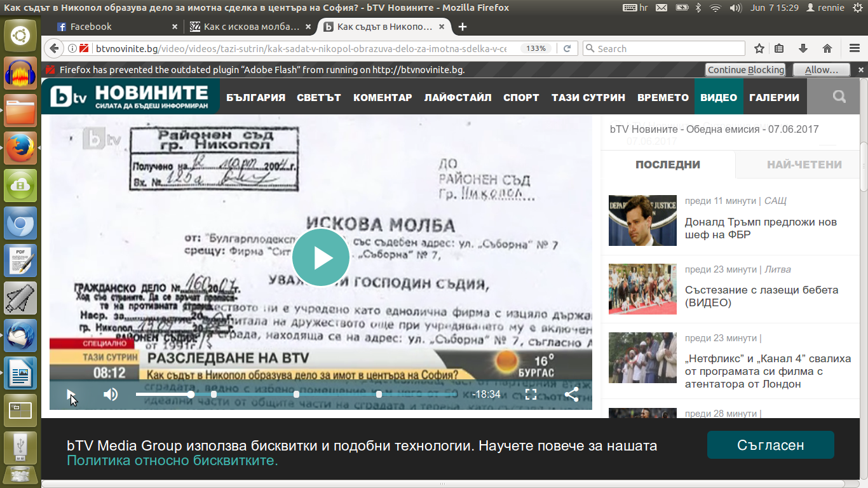
Task: Go to the Firefox home page
Action: [827, 48]
